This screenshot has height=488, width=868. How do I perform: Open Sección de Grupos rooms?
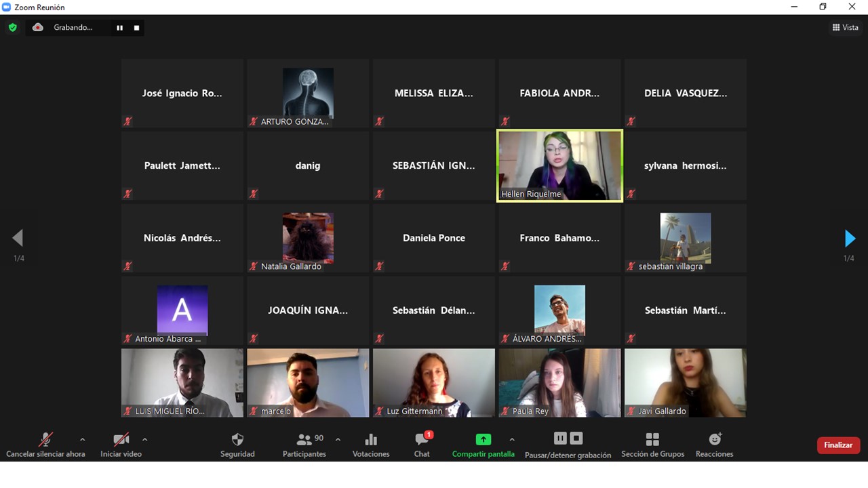(652, 440)
